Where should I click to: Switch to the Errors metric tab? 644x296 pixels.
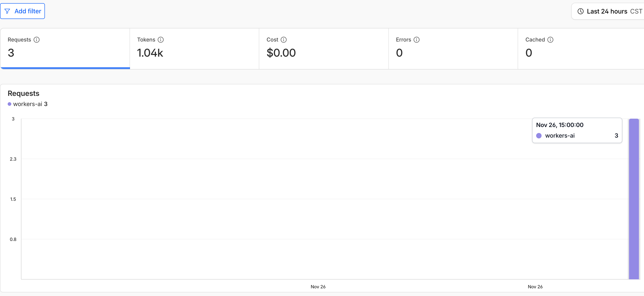click(453, 49)
